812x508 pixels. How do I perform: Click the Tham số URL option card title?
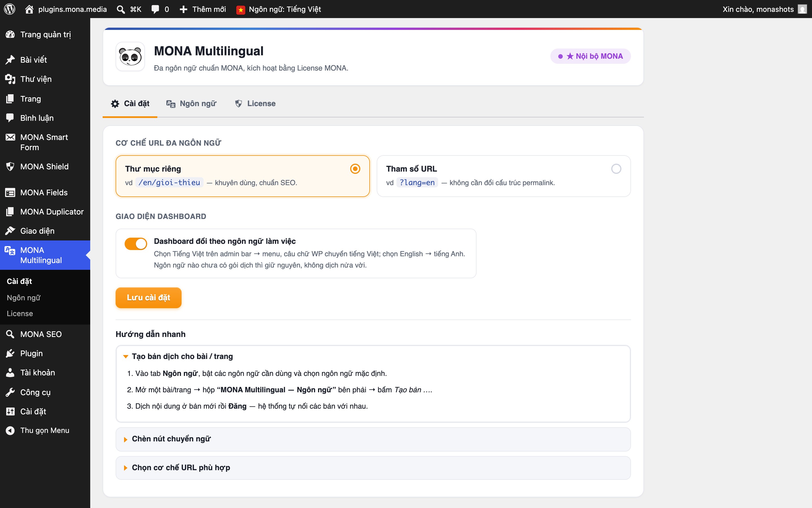[411, 169]
